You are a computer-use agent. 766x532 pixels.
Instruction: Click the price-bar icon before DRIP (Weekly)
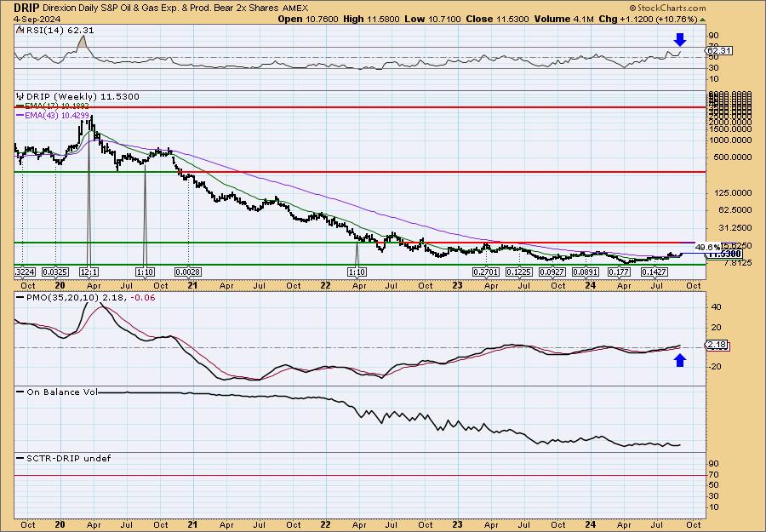(20, 97)
